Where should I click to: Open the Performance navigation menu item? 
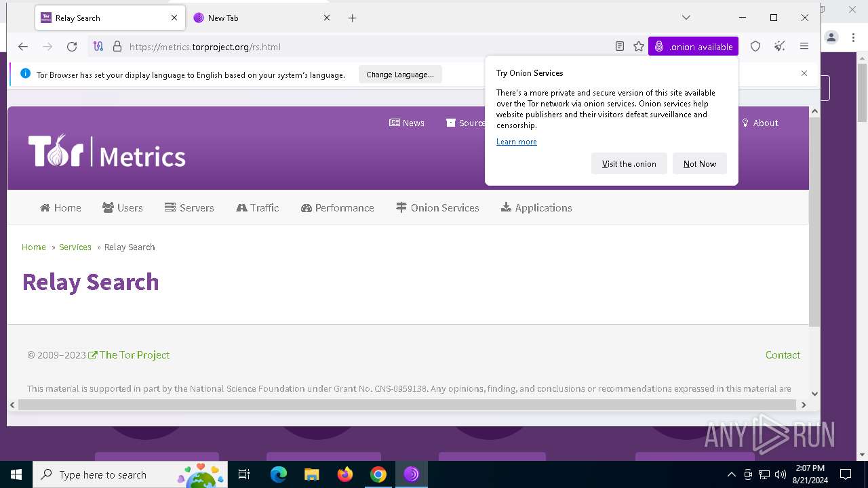[338, 208]
